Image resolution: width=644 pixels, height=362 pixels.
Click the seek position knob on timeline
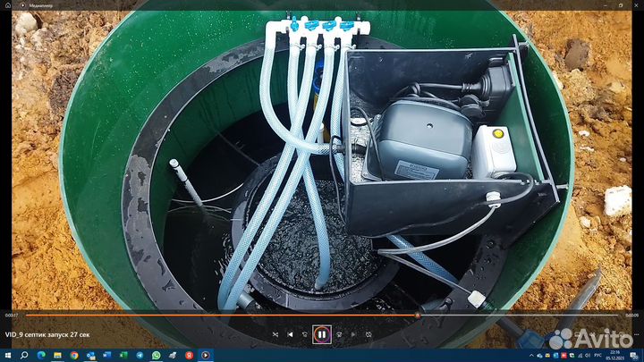418,316
